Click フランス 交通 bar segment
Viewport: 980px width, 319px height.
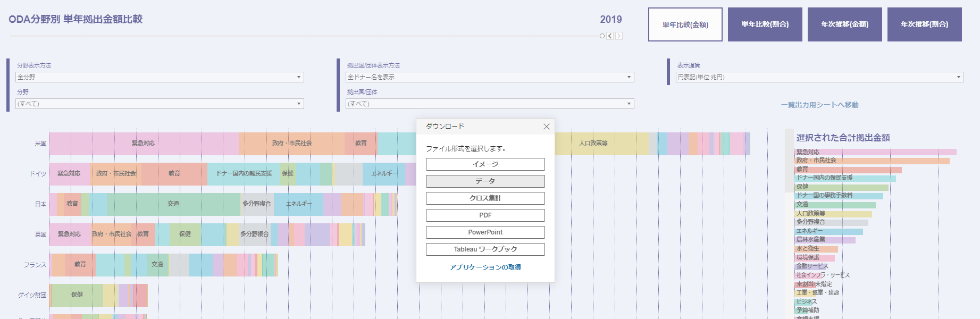157,265
